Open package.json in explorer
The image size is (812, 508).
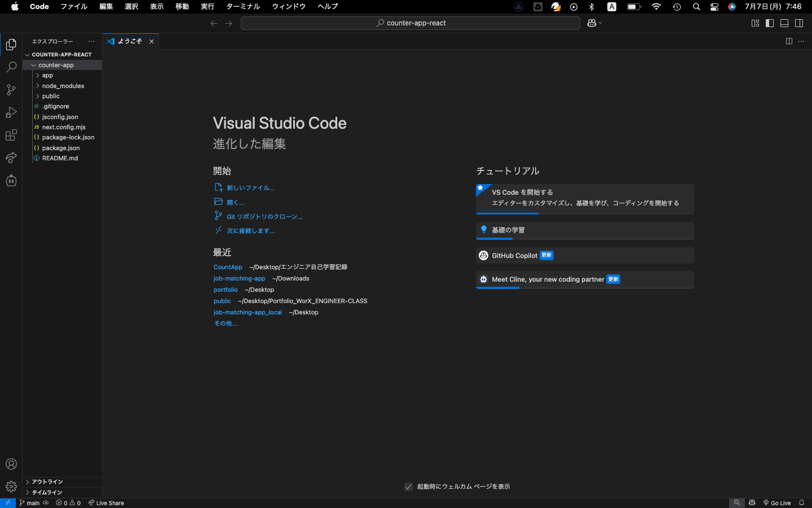(62, 148)
